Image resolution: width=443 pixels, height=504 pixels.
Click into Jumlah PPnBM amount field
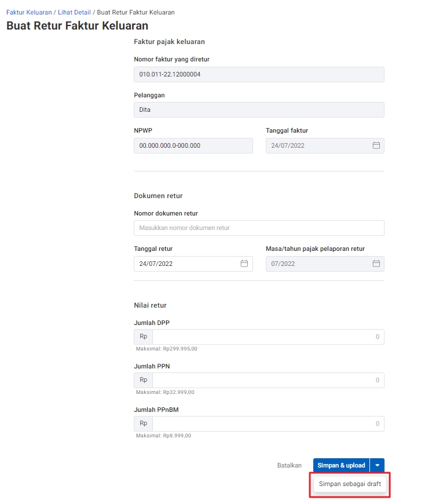268,423
